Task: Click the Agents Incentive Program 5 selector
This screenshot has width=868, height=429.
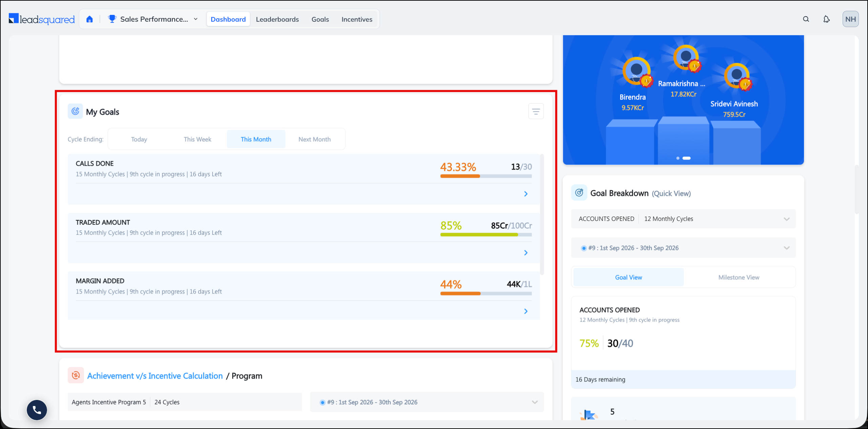Action: coord(185,402)
